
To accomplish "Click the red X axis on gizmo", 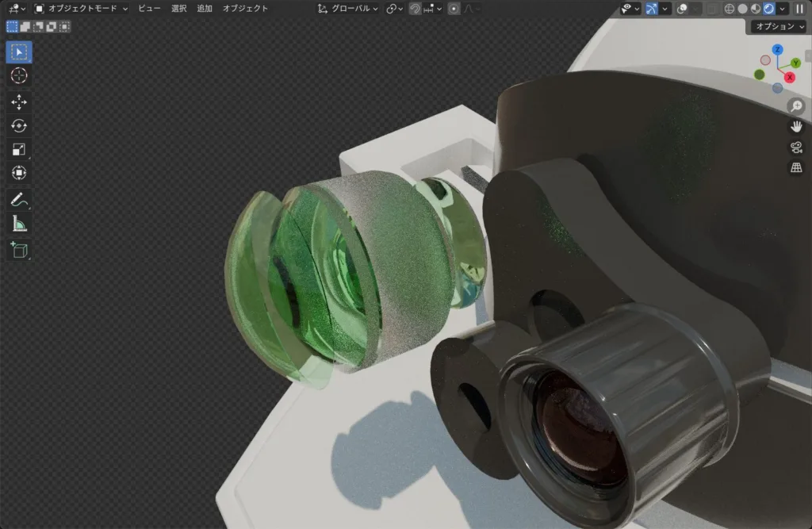I will 790,77.
